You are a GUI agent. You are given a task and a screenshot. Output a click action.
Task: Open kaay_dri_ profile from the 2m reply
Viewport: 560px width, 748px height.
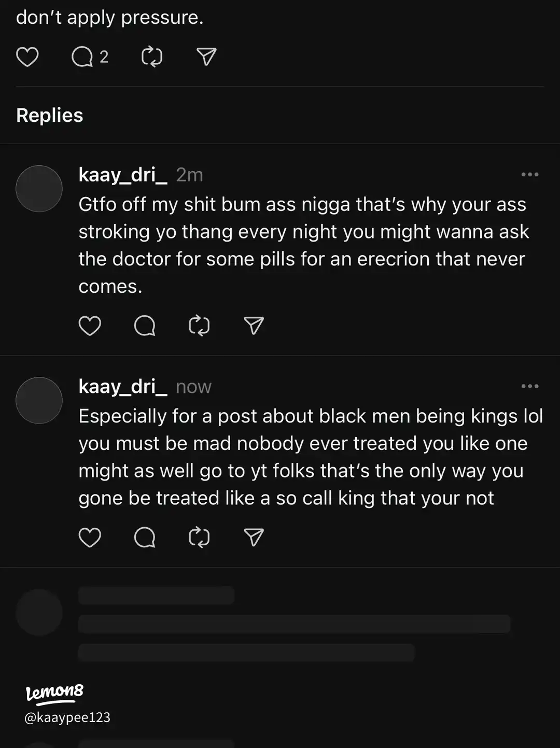pyautogui.click(x=123, y=175)
